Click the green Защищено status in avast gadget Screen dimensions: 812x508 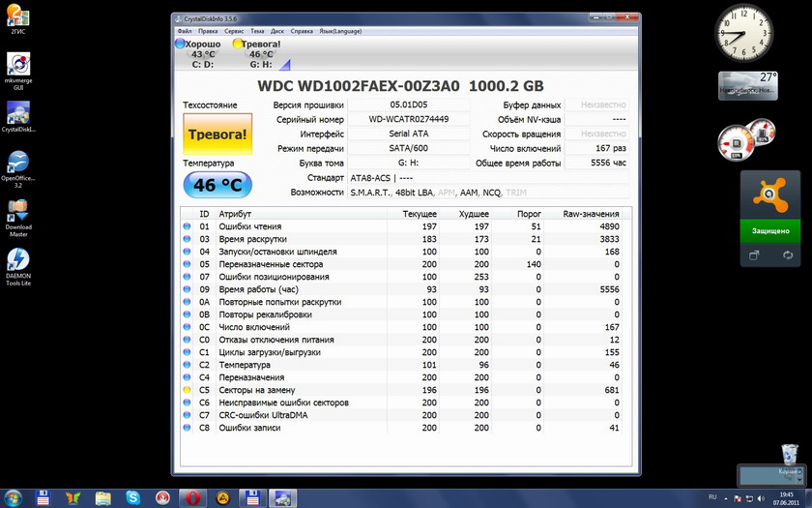(770, 230)
